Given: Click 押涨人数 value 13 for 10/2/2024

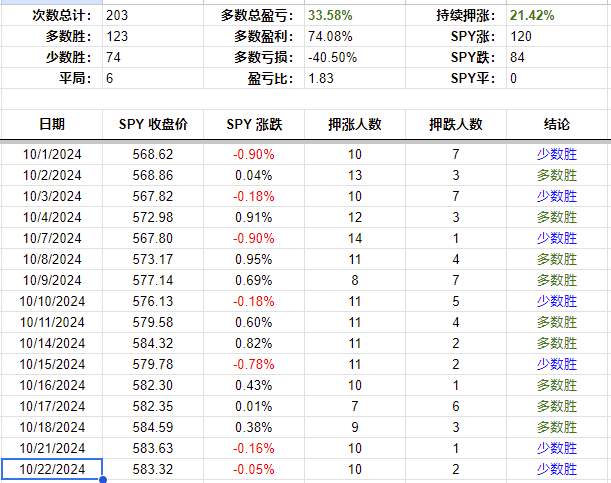Looking at the screenshot, I should [x=355, y=175].
